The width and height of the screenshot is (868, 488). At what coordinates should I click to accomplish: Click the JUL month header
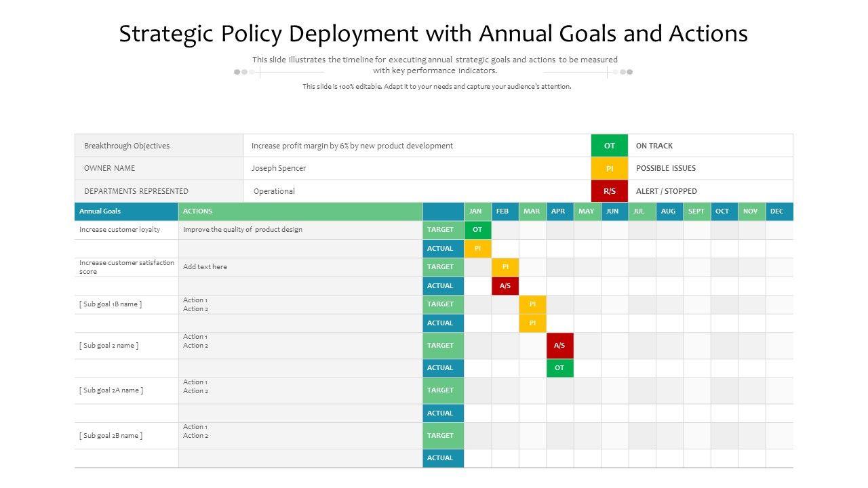(x=642, y=211)
